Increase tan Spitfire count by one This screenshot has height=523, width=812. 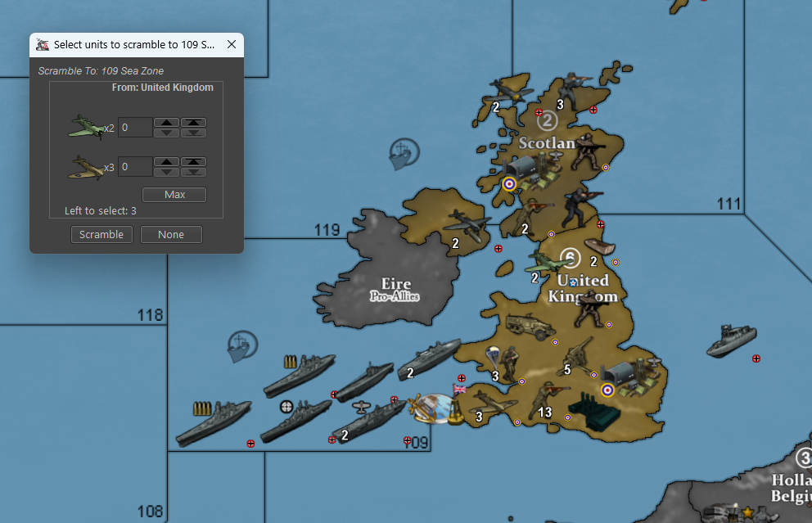[167, 161]
